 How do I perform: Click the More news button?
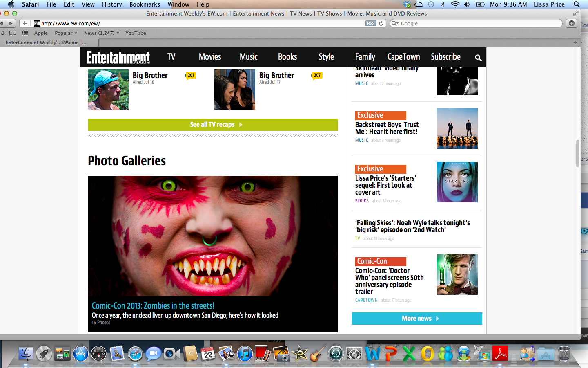416,319
